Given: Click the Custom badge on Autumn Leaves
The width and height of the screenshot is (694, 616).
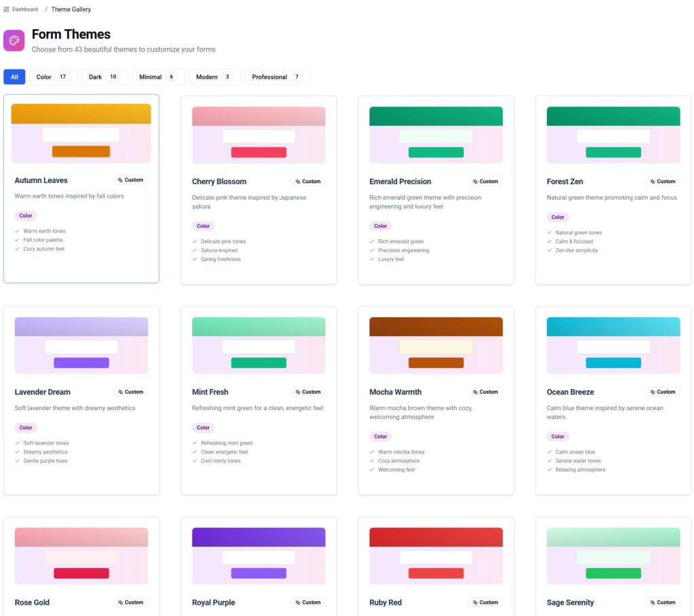Looking at the screenshot, I should coord(130,180).
